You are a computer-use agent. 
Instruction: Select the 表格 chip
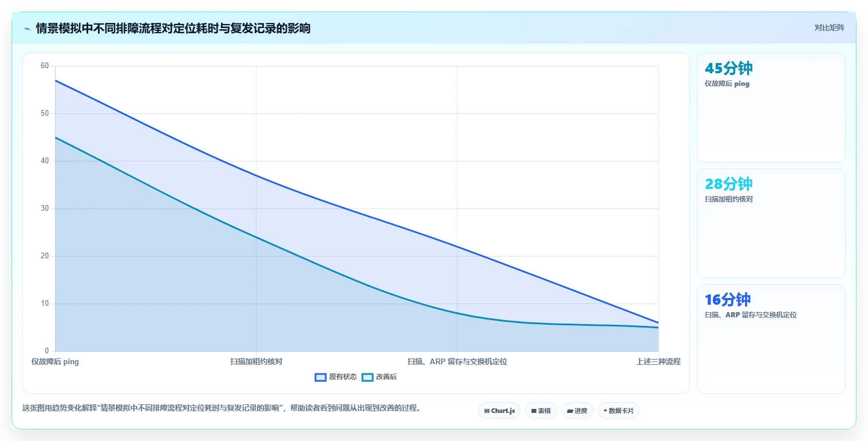[x=540, y=411]
